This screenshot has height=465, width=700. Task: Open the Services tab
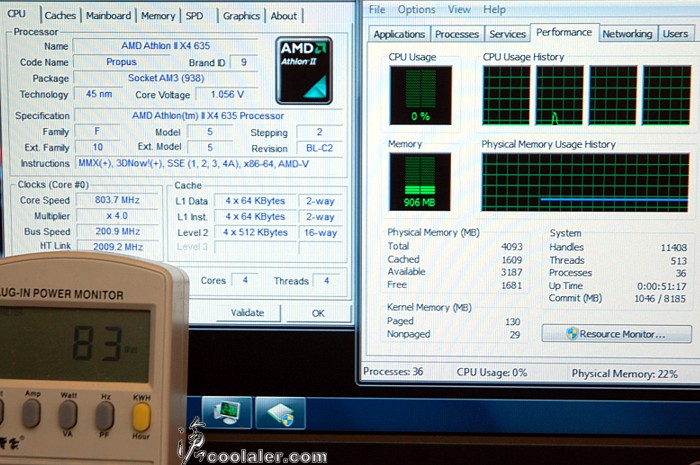click(507, 34)
